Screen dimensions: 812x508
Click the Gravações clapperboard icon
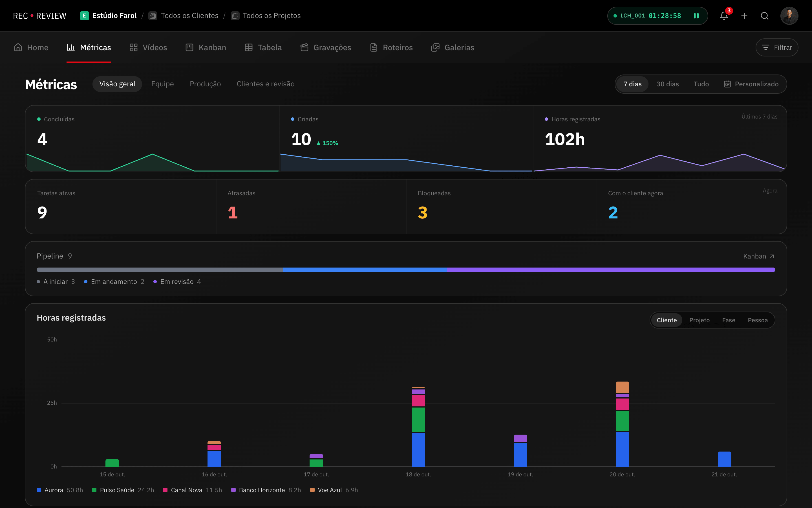[x=304, y=47]
